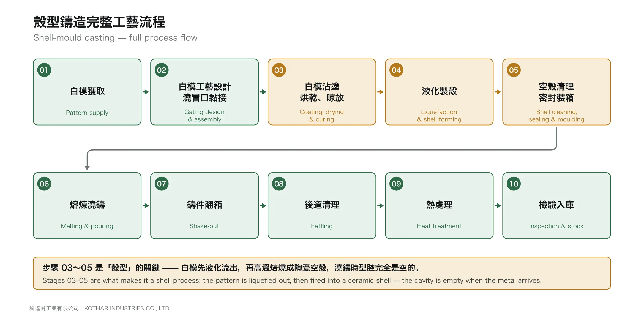Click the 09 step number badge

click(396, 184)
